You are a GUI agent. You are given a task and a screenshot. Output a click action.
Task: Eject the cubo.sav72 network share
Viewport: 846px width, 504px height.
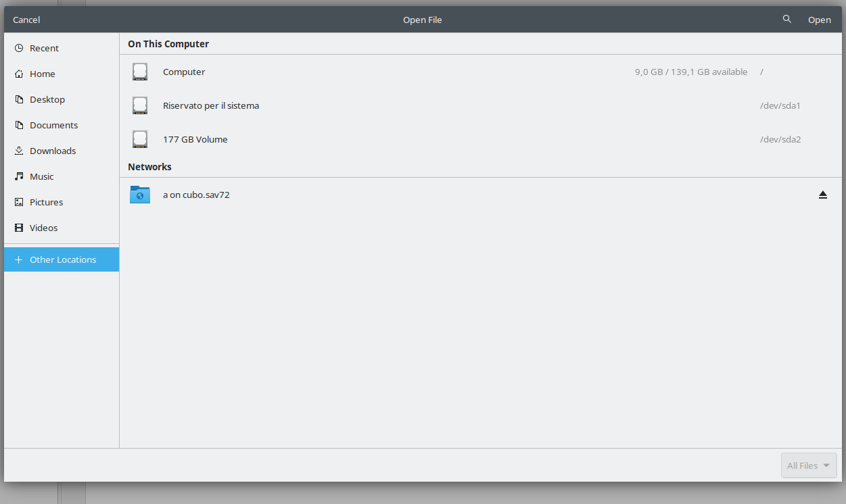pos(823,195)
